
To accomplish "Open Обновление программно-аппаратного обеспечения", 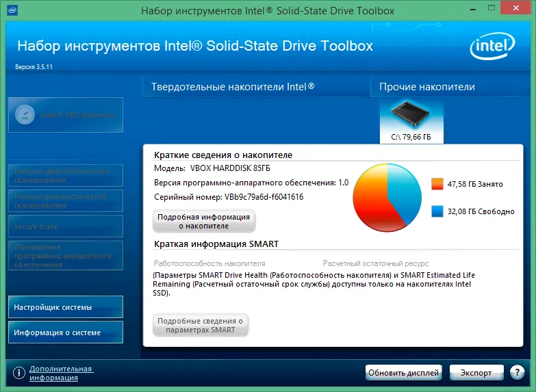I will (x=66, y=256).
